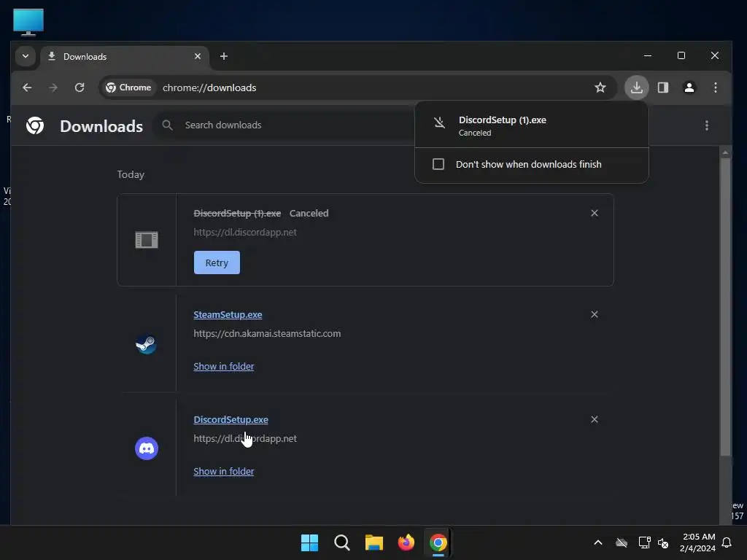
Task: Open Windows taskbar search
Action: (x=342, y=542)
